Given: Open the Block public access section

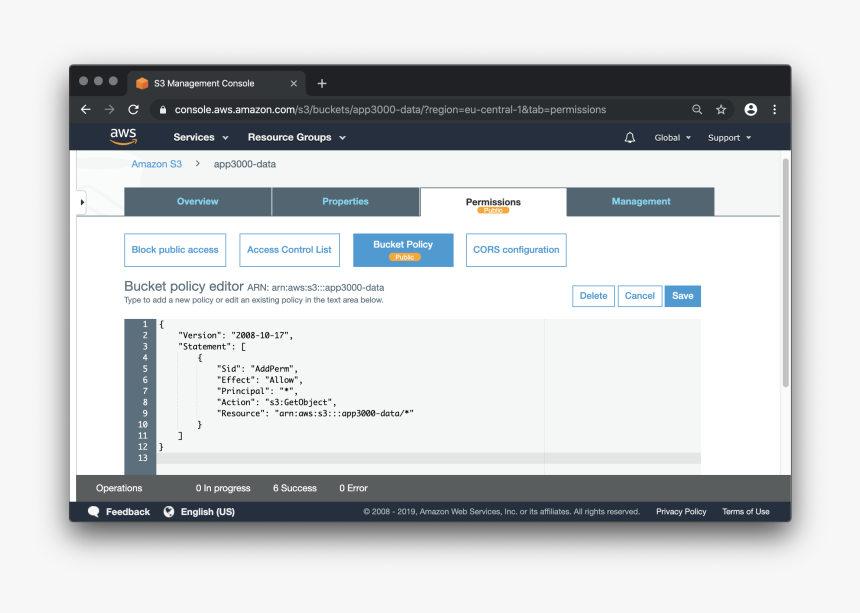Looking at the screenshot, I should [175, 250].
